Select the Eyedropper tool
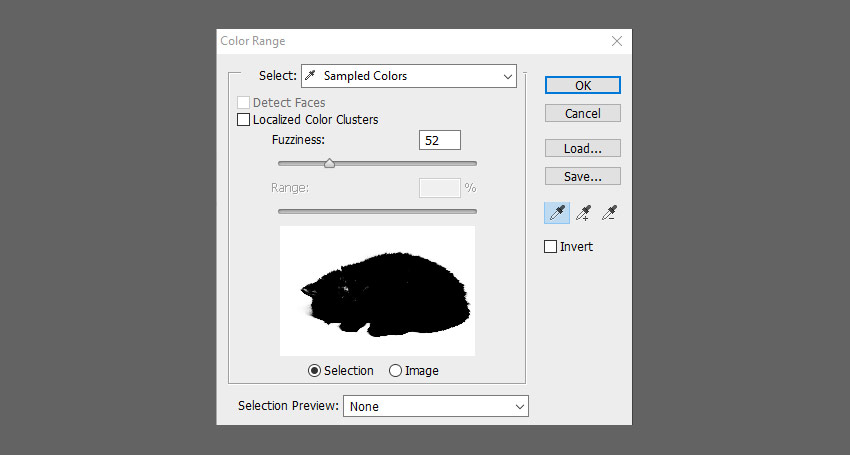 [x=557, y=213]
